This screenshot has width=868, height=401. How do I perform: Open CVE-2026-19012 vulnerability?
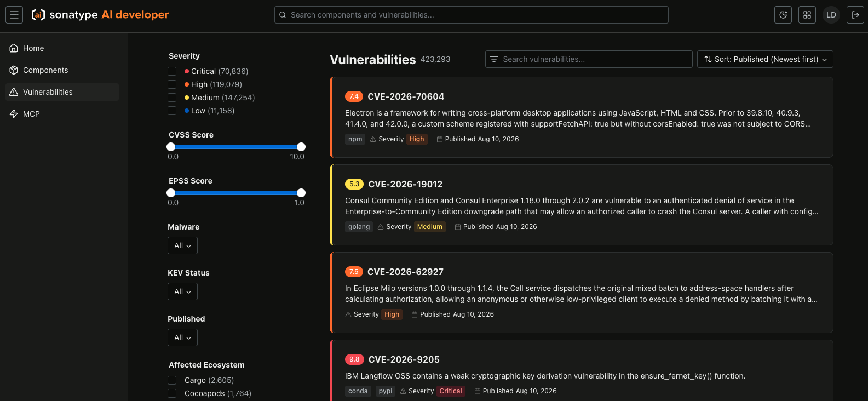click(x=405, y=184)
